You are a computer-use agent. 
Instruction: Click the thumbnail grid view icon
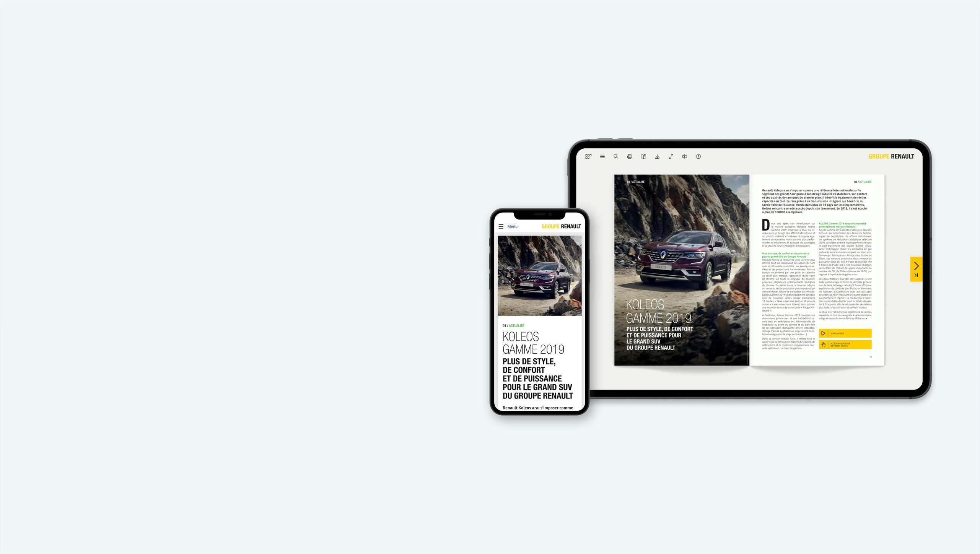pyautogui.click(x=588, y=156)
